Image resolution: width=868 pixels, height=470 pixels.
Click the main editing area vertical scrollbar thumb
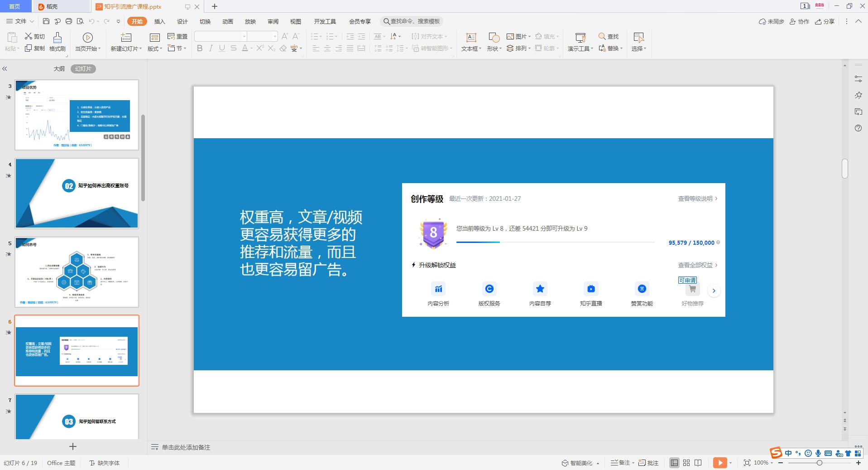(x=845, y=169)
